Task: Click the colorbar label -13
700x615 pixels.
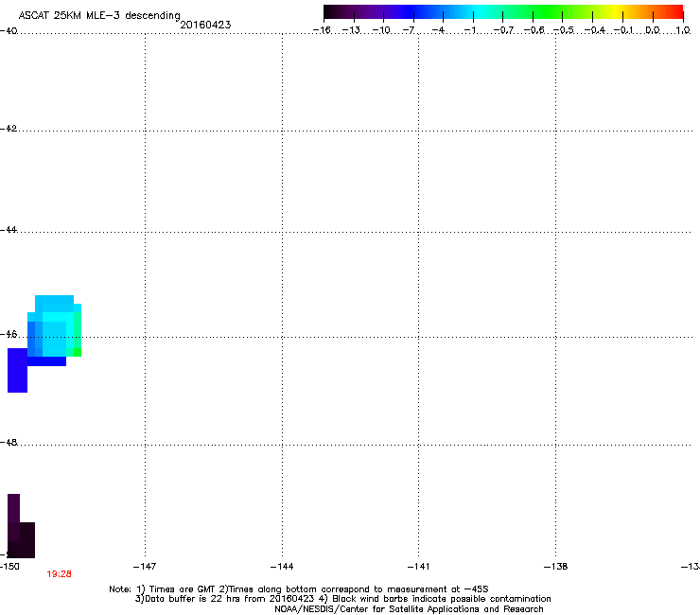Action: 351,30
